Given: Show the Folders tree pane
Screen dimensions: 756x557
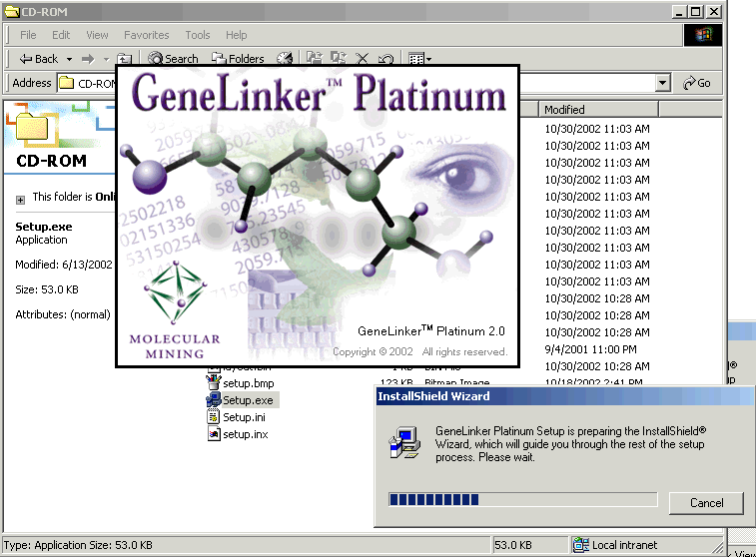Looking at the screenshot, I should tap(238, 59).
